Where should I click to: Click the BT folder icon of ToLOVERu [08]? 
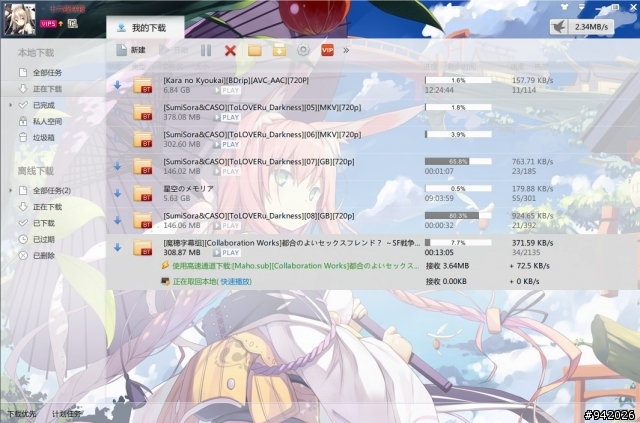142,220
